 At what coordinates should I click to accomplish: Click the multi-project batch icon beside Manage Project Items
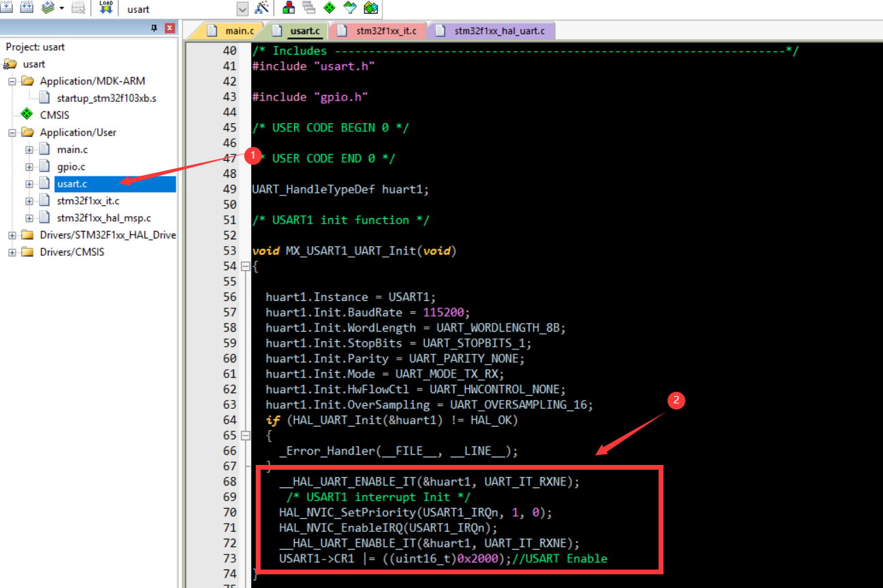307,8
